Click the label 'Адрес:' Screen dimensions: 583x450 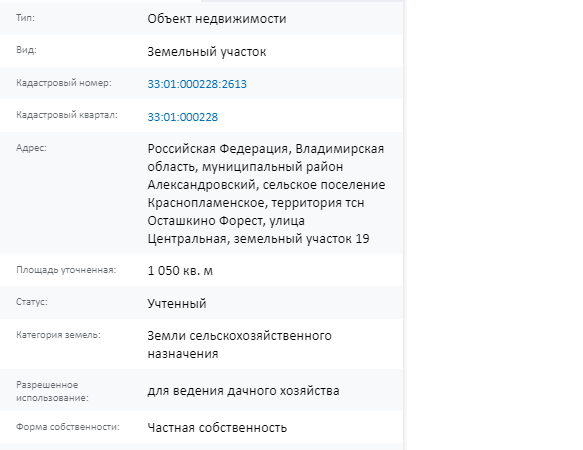coord(31,148)
